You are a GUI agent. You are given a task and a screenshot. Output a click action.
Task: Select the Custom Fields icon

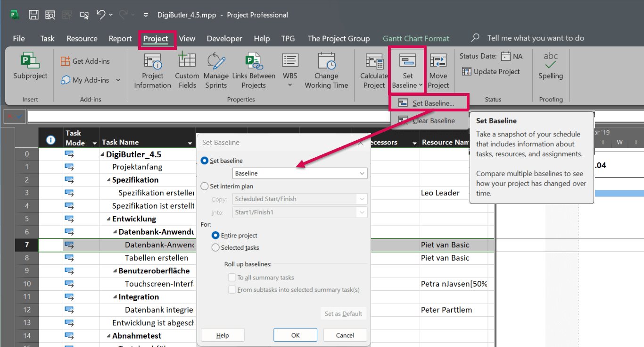(187, 70)
